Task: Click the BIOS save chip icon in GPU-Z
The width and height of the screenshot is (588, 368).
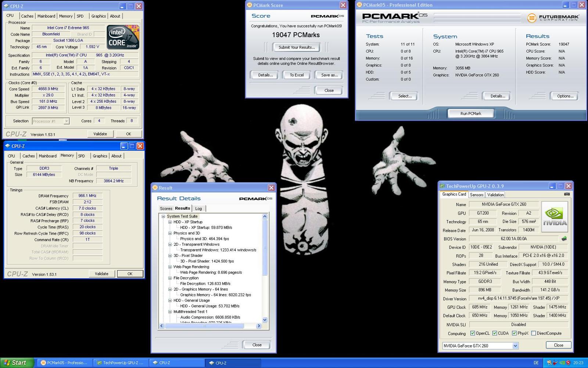Action: (564, 239)
